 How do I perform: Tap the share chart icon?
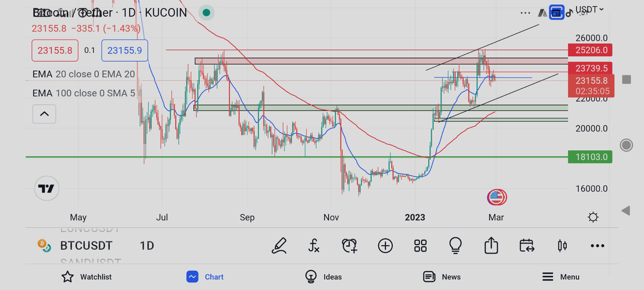[491, 246]
